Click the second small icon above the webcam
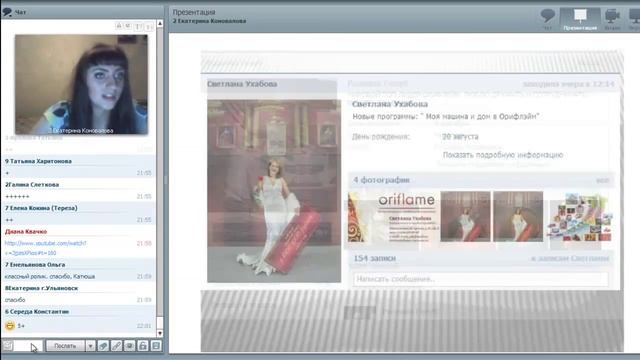This screenshot has height=360, width=640. click(x=128, y=26)
